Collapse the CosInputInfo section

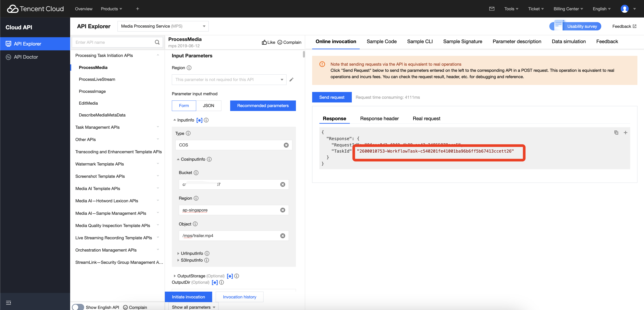pyautogui.click(x=178, y=159)
